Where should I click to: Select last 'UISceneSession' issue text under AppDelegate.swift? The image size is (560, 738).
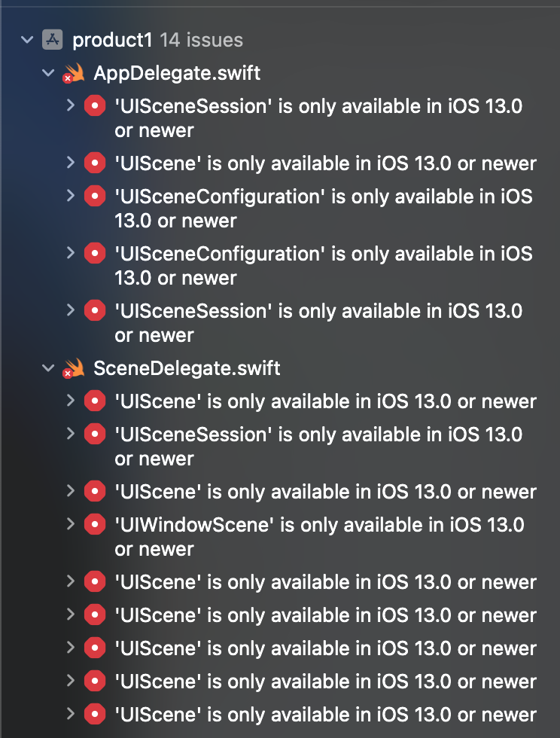click(318, 323)
